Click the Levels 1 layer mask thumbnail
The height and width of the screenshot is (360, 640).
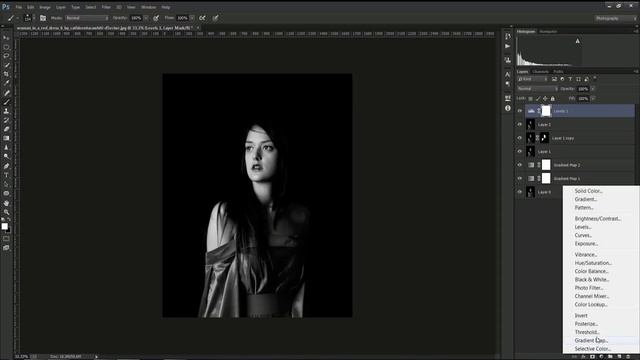point(546,111)
